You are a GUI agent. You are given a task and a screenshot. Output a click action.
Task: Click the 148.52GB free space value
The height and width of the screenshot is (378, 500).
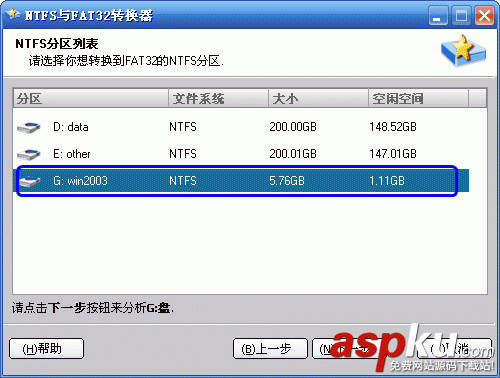pos(393,127)
